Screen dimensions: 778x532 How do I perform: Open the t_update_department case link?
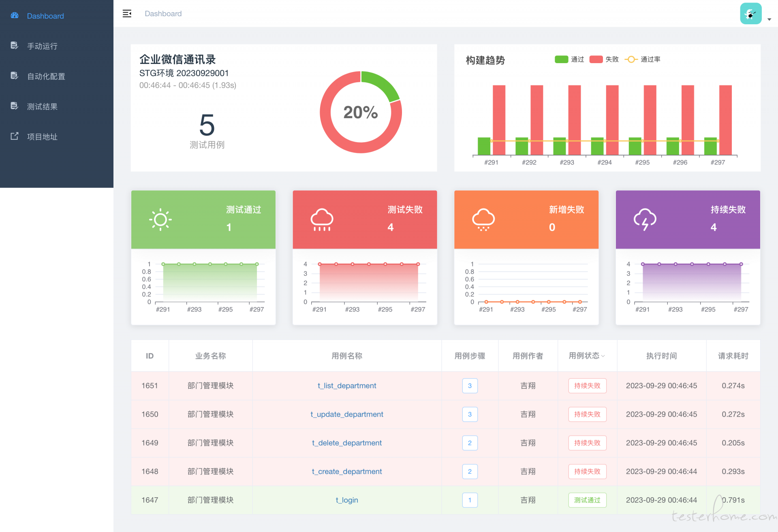[x=347, y=414]
